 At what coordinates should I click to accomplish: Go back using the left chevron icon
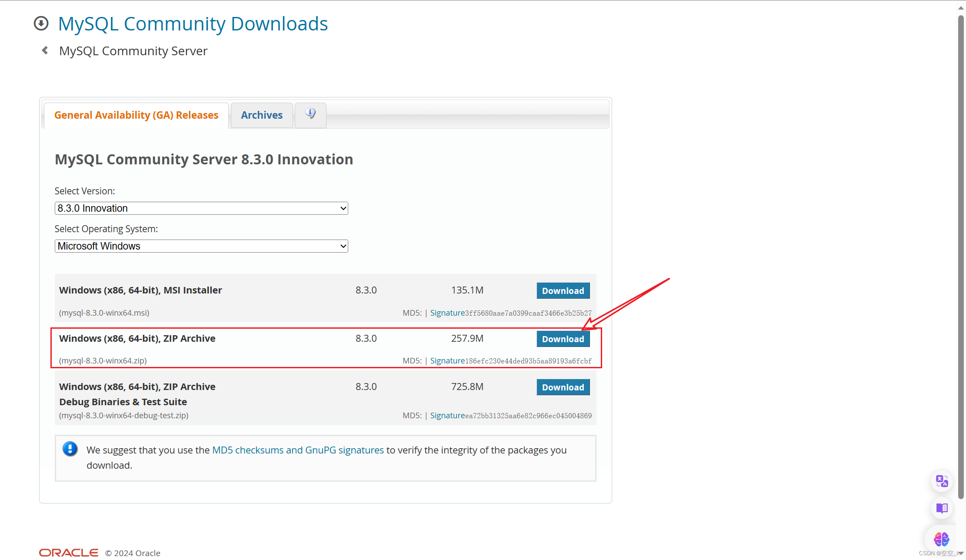(x=45, y=50)
